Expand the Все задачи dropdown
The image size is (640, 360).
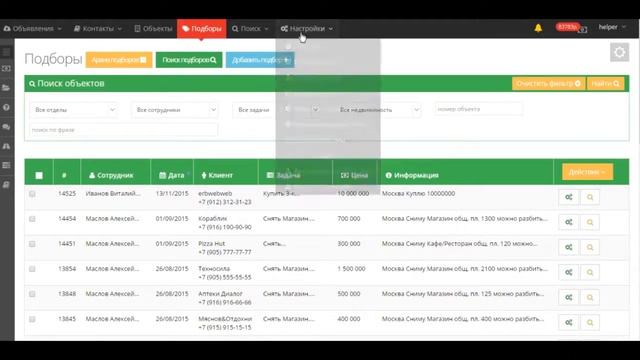tap(276, 110)
